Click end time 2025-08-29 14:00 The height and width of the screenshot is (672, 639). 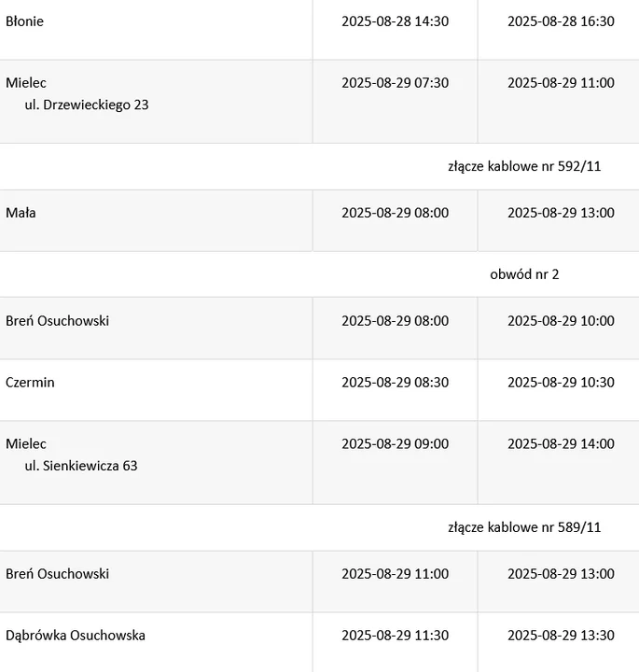561,444
